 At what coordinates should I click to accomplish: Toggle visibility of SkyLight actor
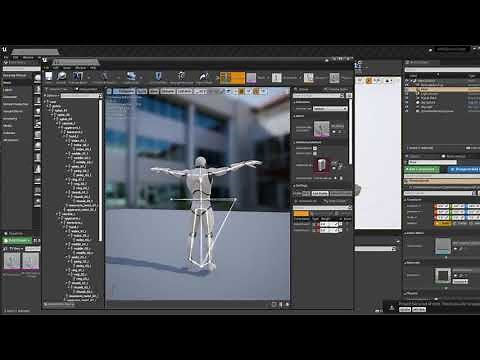407,107
